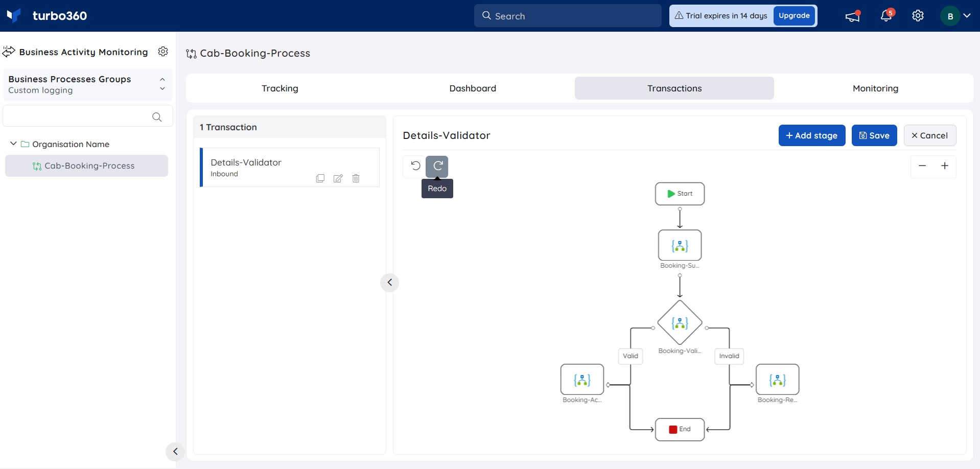
Task: Select Cab-Booking-Process in the tree
Action: [x=86, y=166]
